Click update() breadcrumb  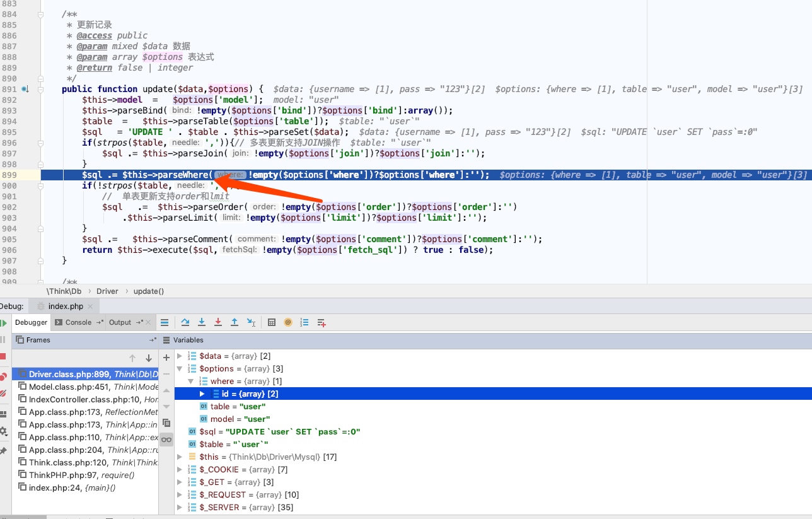[x=149, y=291]
